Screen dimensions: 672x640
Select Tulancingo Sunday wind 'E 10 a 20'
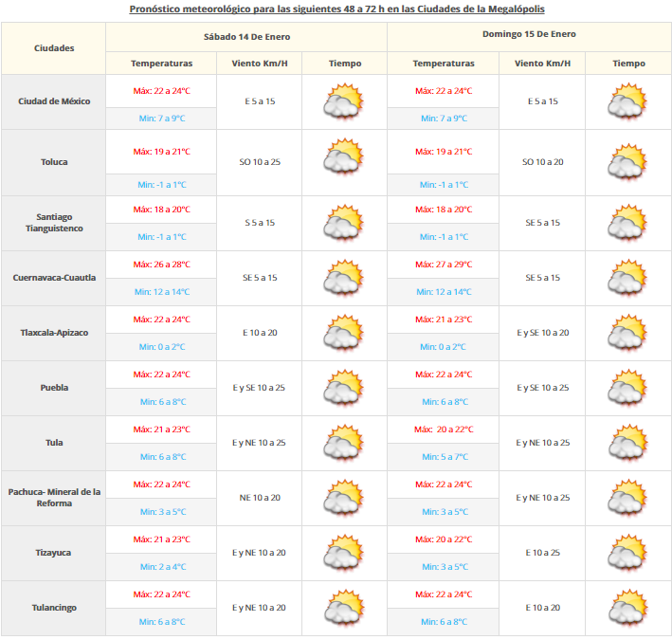(542, 608)
